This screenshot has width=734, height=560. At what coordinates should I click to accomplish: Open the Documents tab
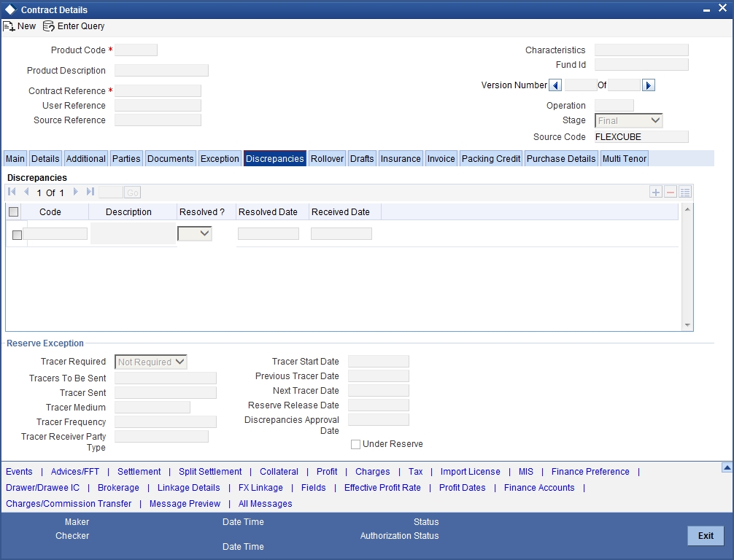tap(171, 159)
